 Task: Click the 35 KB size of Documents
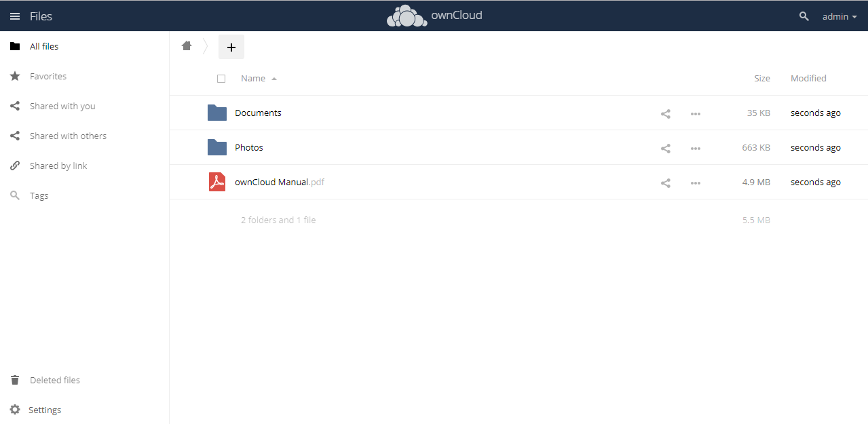(759, 113)
